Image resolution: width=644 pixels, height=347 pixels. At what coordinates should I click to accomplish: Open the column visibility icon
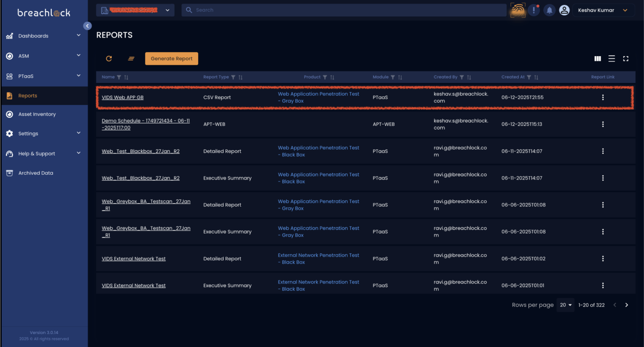click(597, 58)
